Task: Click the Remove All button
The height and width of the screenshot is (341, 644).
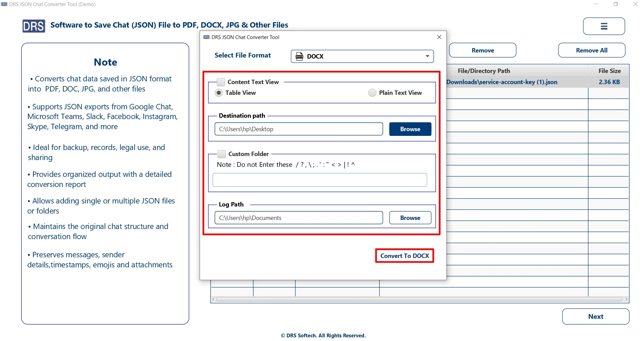Action: click(591, 50)
